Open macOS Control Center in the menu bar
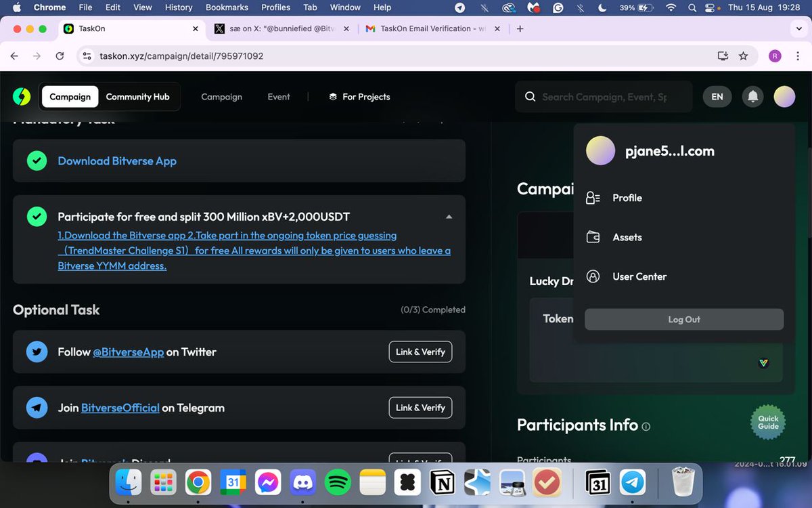The image size is (812, 508). click(x=710, y=7)
